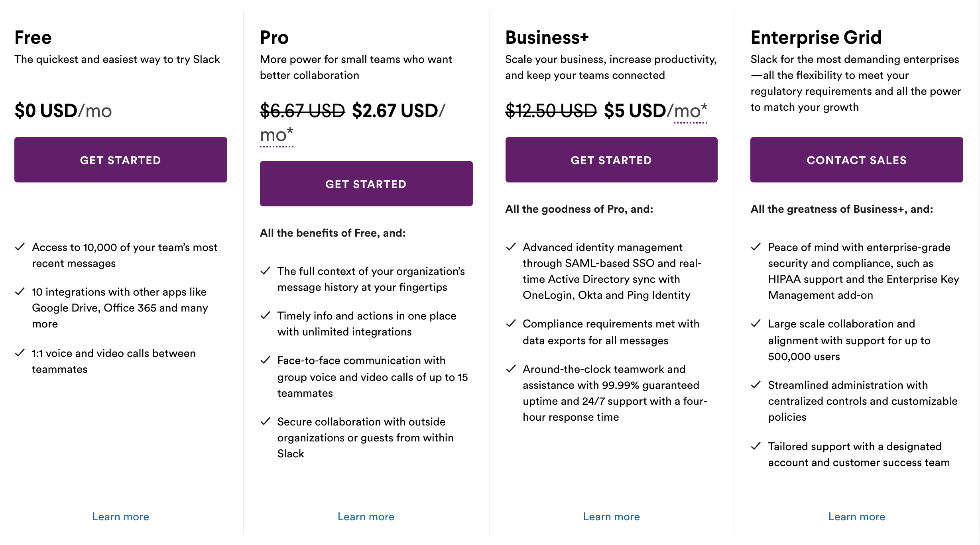The image size is (980, 545).
Task: Click checkmark next to 10 integrations feature
Action: pyautogui.click(x=20, y=292)
